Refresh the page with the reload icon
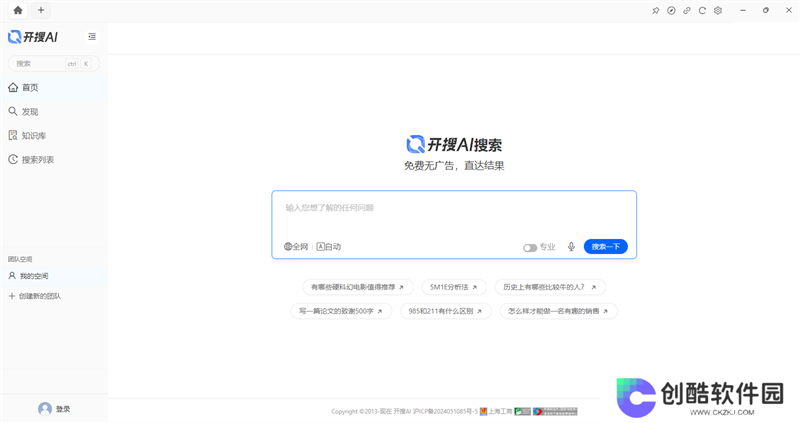Viewport: 800px width, 423px height. [702, 10]
